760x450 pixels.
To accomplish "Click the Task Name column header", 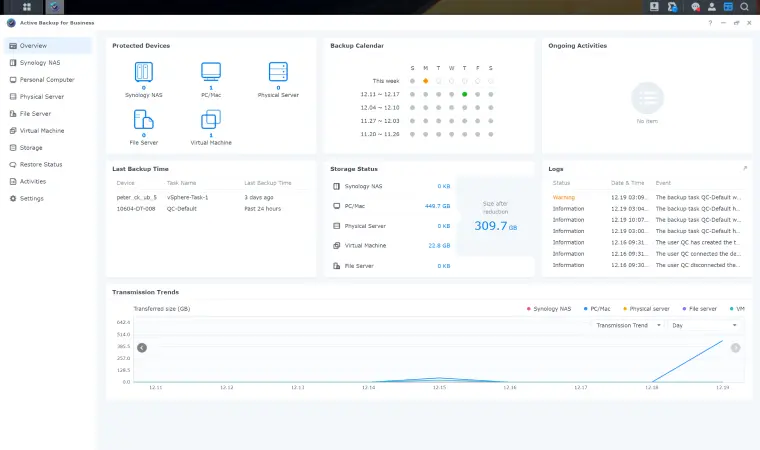I will click(181, 183).
